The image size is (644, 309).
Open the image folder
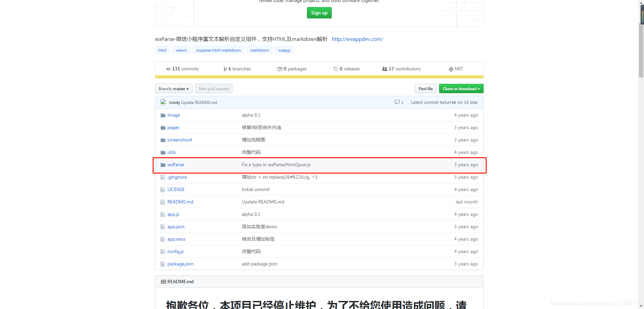coord(173,115)
